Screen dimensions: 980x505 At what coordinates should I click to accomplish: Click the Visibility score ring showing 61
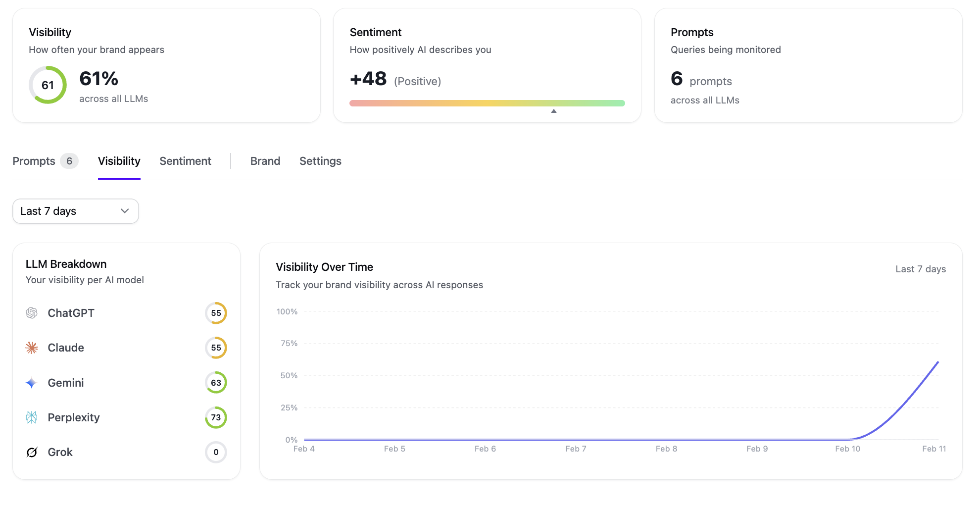coord(48,85)
